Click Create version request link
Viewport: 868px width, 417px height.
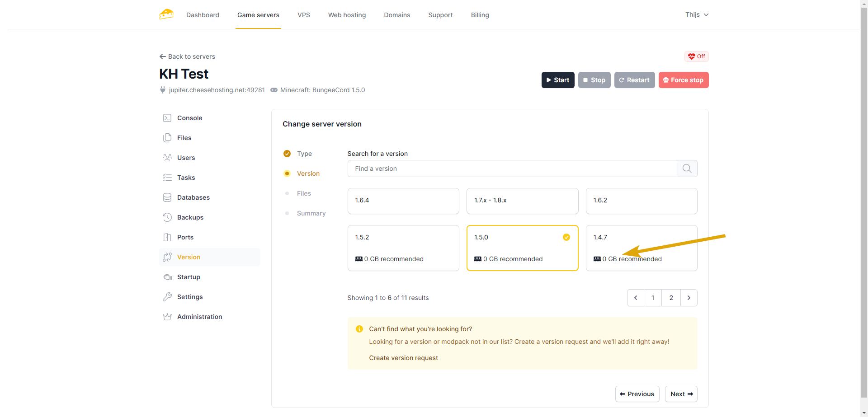[403, 358]
